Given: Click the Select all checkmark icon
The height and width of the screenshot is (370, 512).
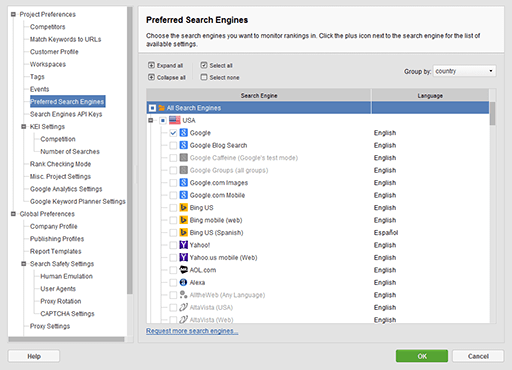Looking at the screenshot, I should click(x=204, y=65).
